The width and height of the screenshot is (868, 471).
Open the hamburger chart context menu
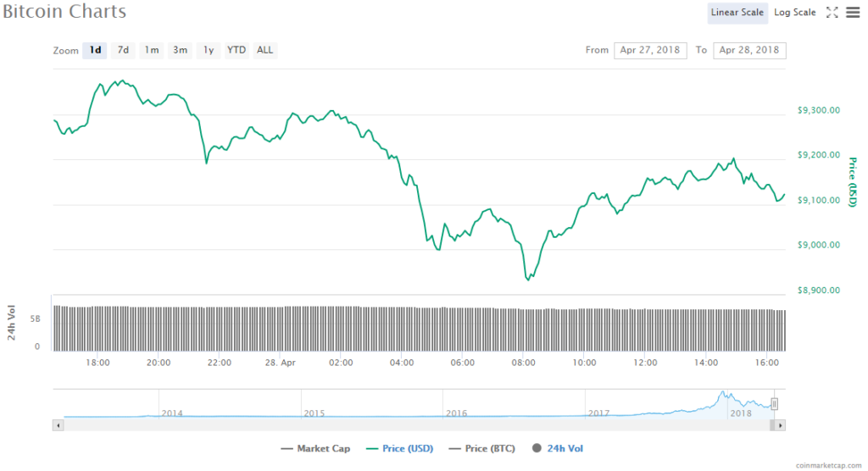(852, 12)
